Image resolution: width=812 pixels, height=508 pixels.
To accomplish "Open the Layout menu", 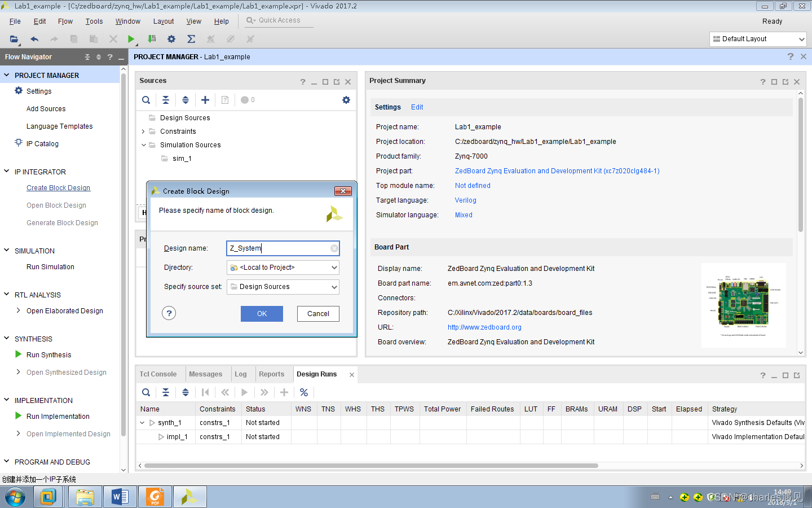I will [164, 21].
